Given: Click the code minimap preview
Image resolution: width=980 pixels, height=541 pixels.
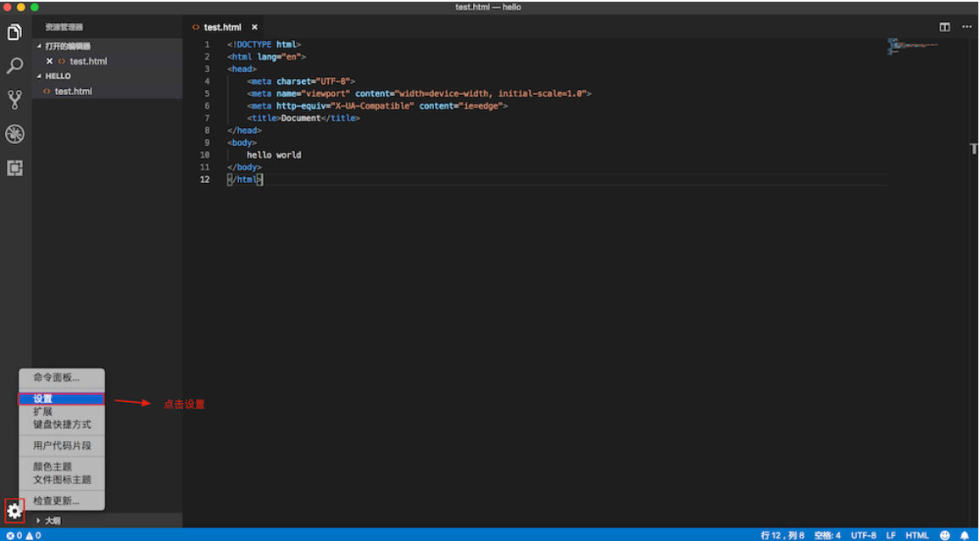Looking at the screenshot, I should click(x=913, y=47).
